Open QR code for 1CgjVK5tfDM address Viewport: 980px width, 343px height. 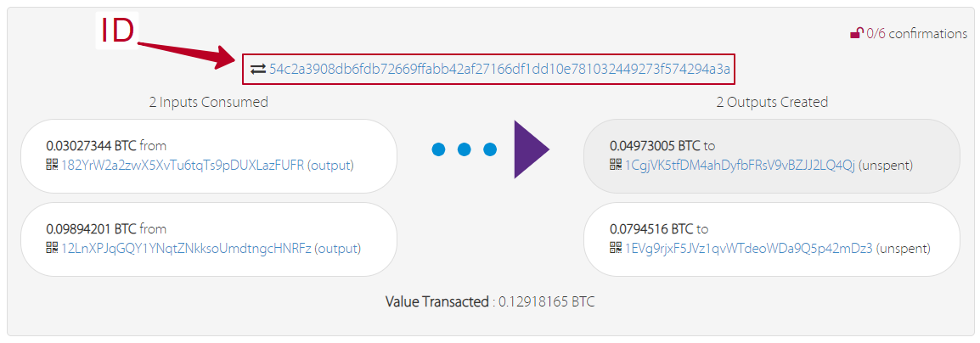[616, 165]
